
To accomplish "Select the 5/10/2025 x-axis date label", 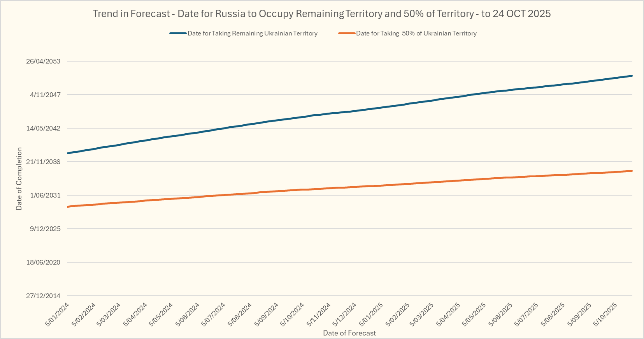I will (604, 314).
